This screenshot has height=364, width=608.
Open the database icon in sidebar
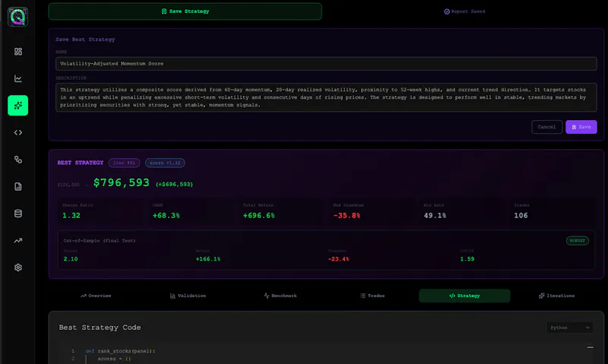17,214
